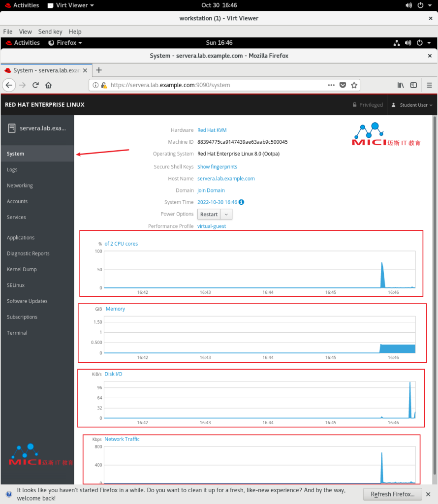Open Kernel Dump in sidebar
438x504 pixels.
coord(37,269)
